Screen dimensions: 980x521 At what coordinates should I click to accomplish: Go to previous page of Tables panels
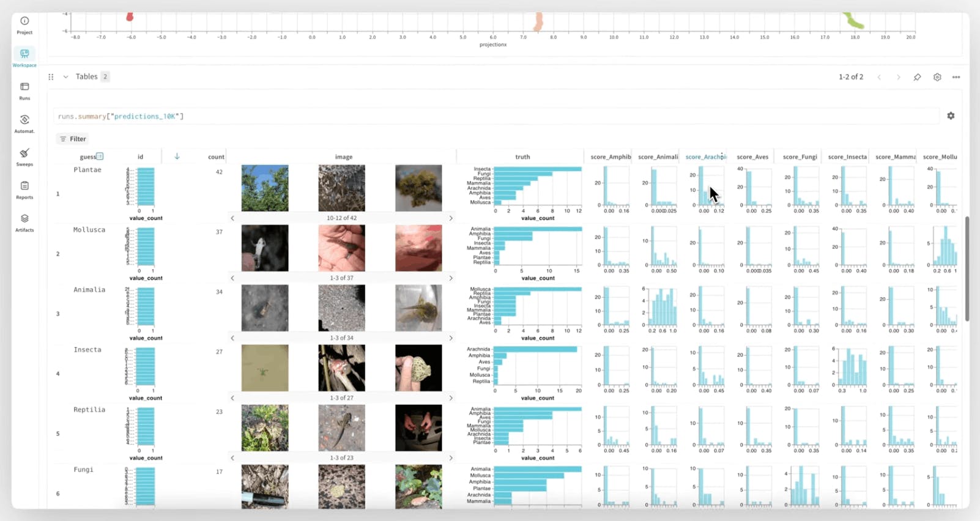pos(879,77)
